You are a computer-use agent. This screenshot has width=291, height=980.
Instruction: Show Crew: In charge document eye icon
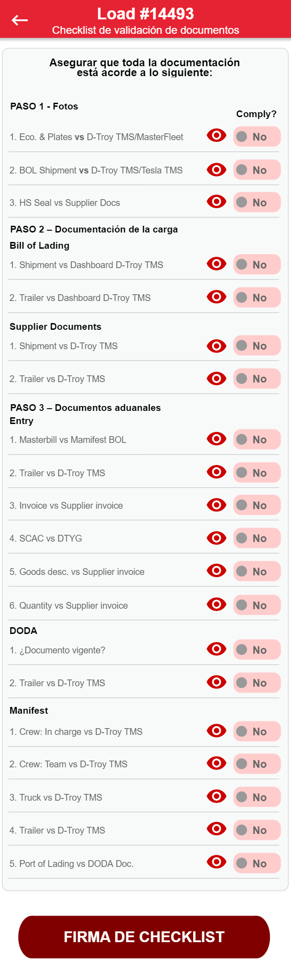point(216,730)
